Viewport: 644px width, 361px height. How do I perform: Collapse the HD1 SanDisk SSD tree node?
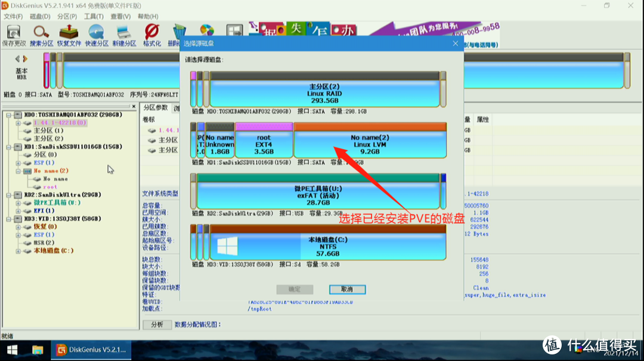tap(8, 147)
